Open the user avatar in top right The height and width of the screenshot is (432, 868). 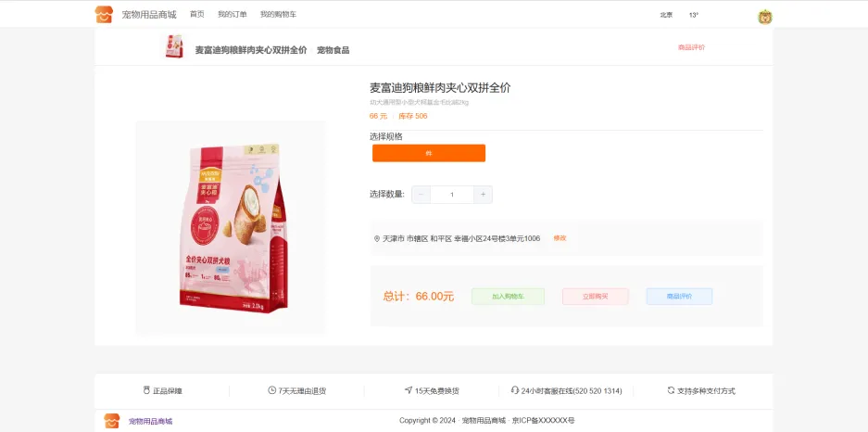765,17
